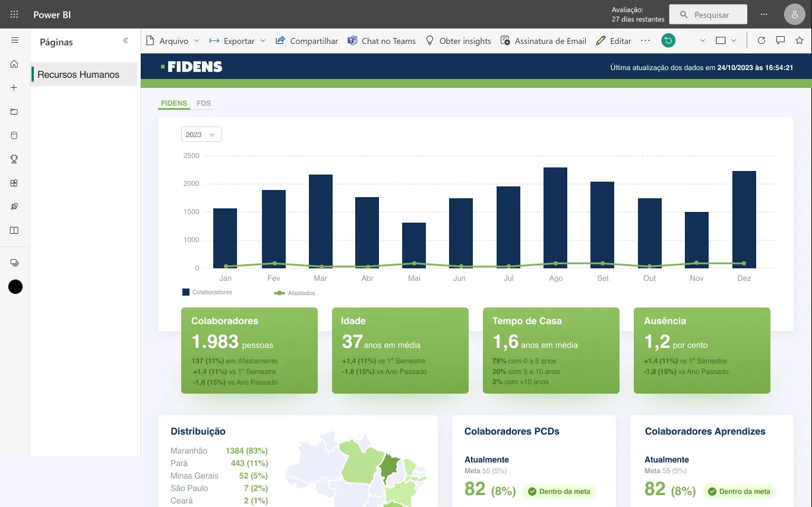812x507 pixels.
Task: Open the Learn book icon
Action: (x=14, y=230)
